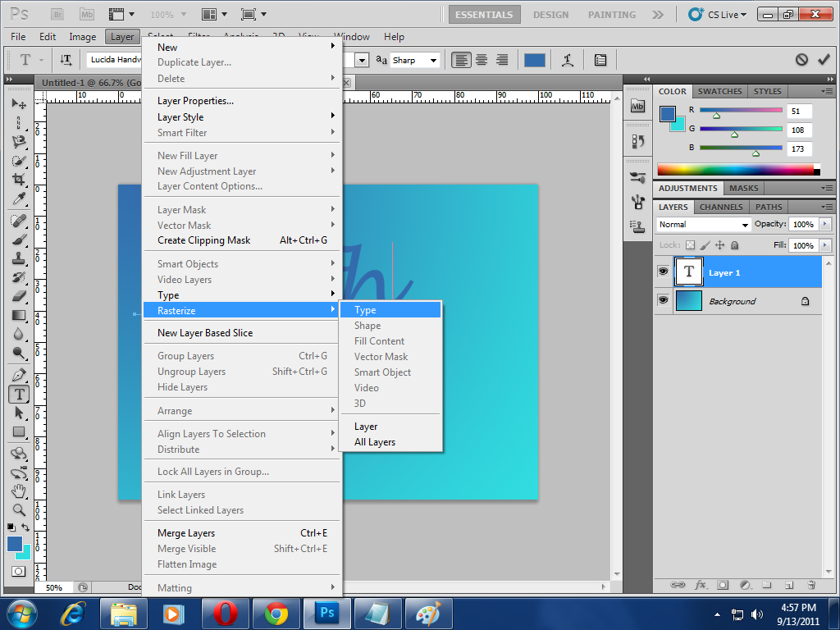840x630 pixels.
Task: Switch to Swatches tab
Action: click(x=719, y=92)
